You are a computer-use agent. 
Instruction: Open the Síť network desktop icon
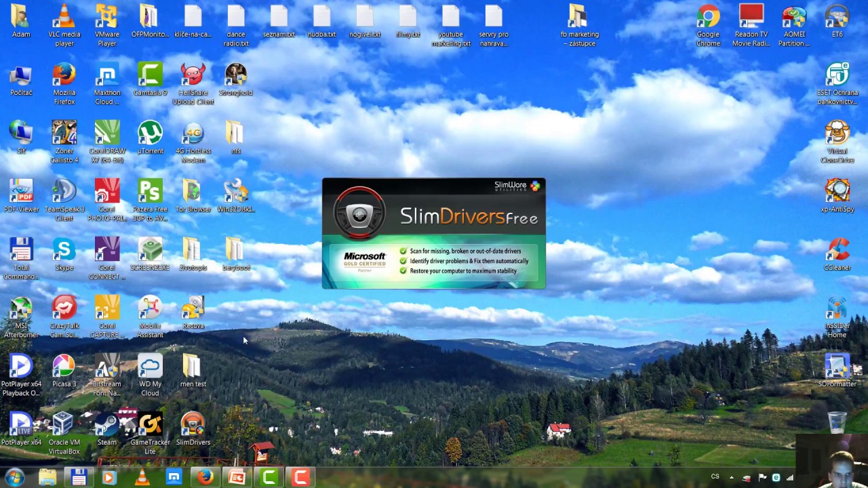coord(21,138)
